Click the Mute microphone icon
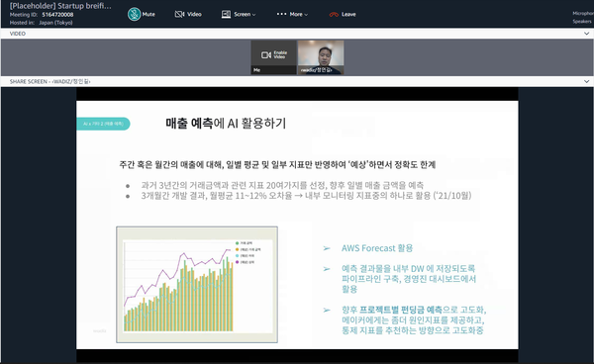This screenshot has height=364, width=594. pos(134,15)
